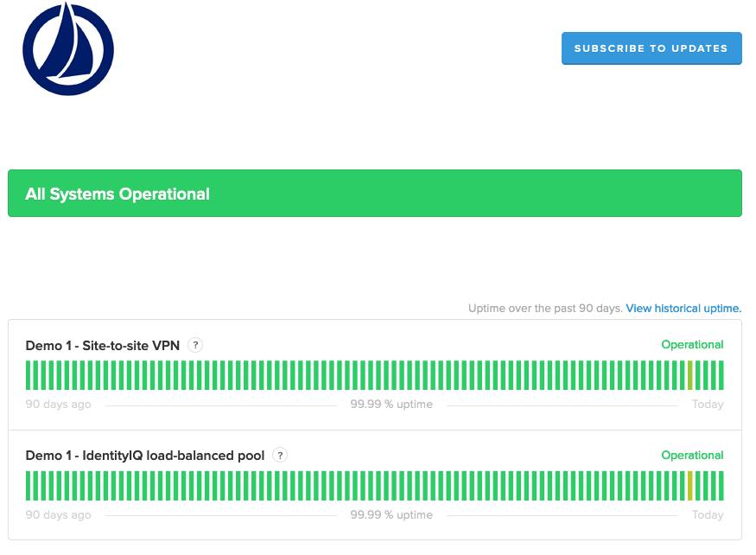756x555 pixels.
Task: Click the 90 days ago label under Site-to-site VPN
Action: coord(58,405)
